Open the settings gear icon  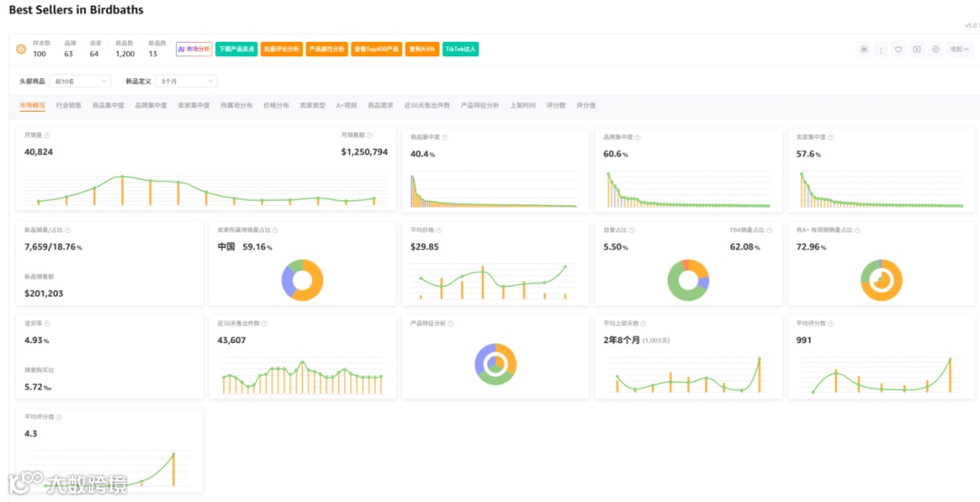coord(936,49)
